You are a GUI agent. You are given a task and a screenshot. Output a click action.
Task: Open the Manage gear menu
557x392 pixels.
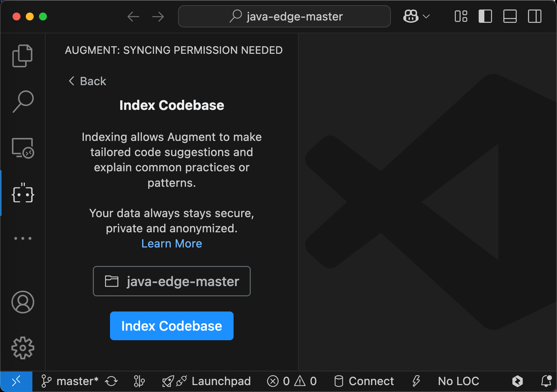22,348
